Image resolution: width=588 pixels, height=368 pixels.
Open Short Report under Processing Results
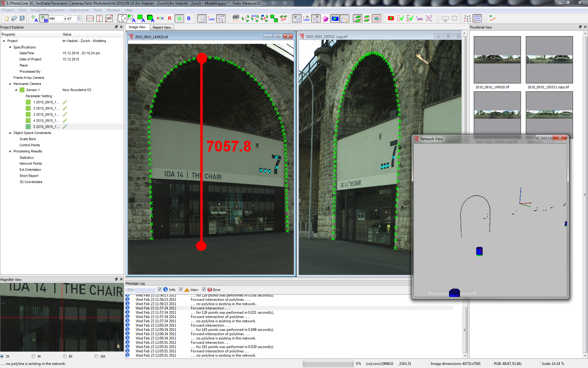click(x=29, y=176)
